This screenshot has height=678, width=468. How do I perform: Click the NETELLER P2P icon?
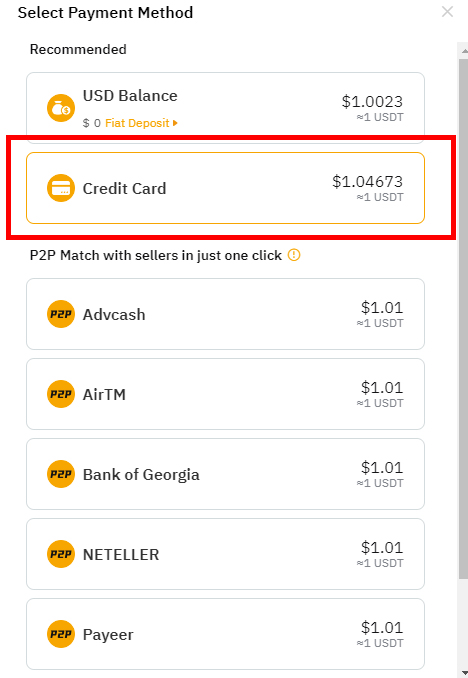pyautogui.click(x=61, y=554)
